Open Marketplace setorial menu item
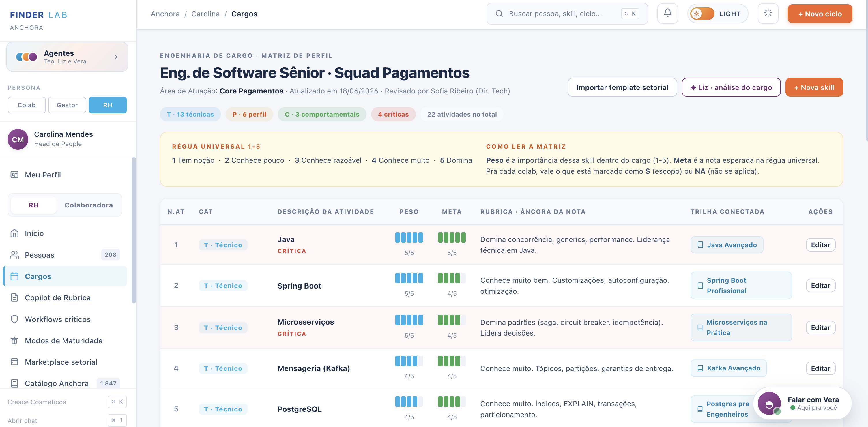The image size is (868, 427). [x=66, y=362]
